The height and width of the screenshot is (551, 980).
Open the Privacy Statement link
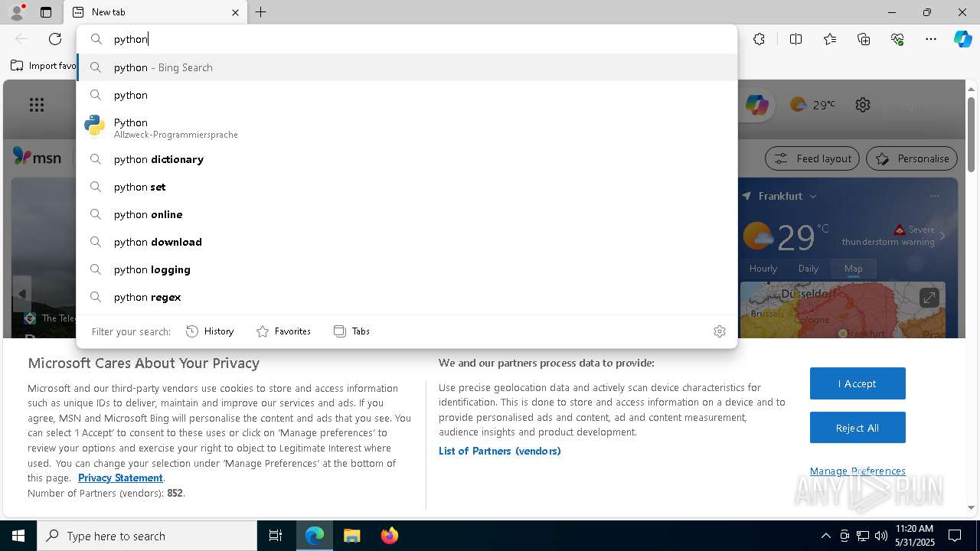[x=120, y=478]
